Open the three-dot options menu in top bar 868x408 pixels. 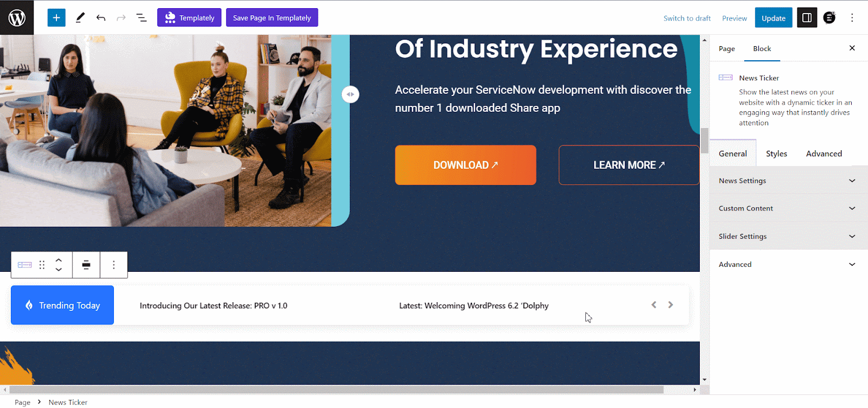coord(852,18)
